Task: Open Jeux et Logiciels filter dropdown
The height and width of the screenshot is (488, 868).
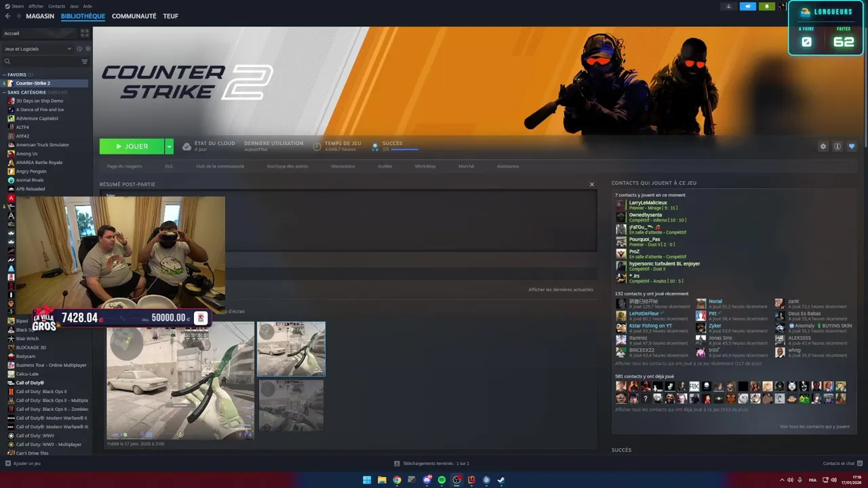Action: pos(38,49)
